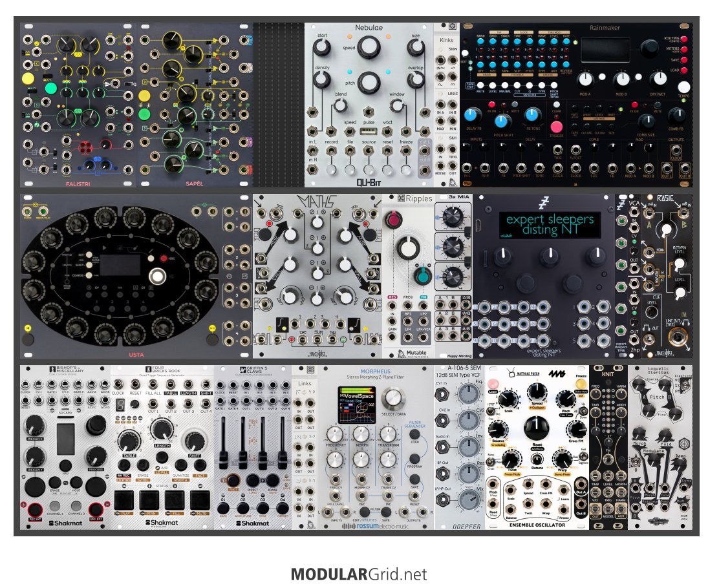Turn the large speed knob on Nebulae

coord(368,47)
